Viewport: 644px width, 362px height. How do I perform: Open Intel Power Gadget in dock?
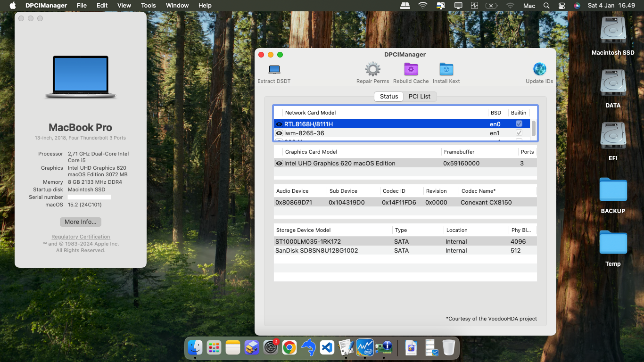(x=365, y=348)
